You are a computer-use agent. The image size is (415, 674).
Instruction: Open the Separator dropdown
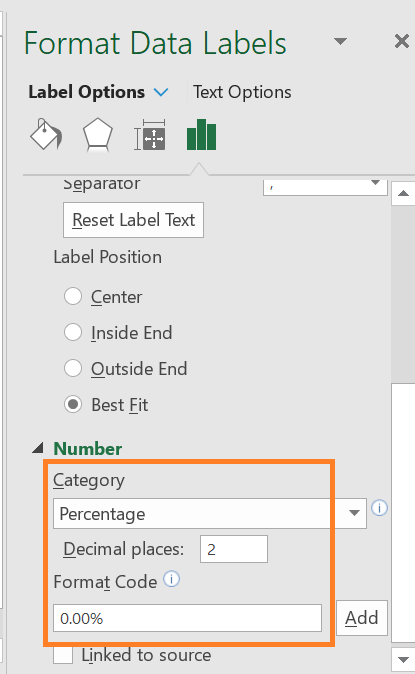(x=325, y=187)
